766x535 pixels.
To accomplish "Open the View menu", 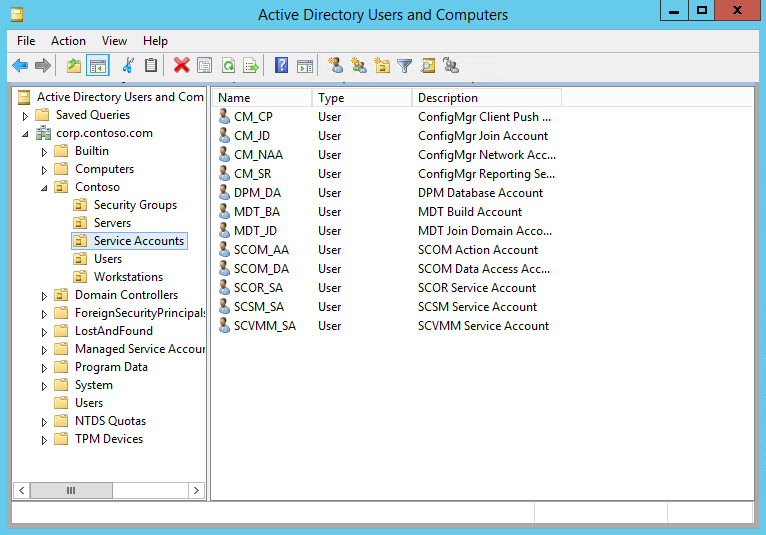I will coord(114,41).
